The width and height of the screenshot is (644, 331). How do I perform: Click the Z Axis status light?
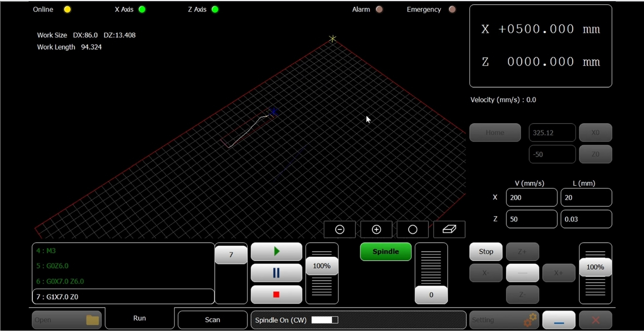(x=215, y=9)
